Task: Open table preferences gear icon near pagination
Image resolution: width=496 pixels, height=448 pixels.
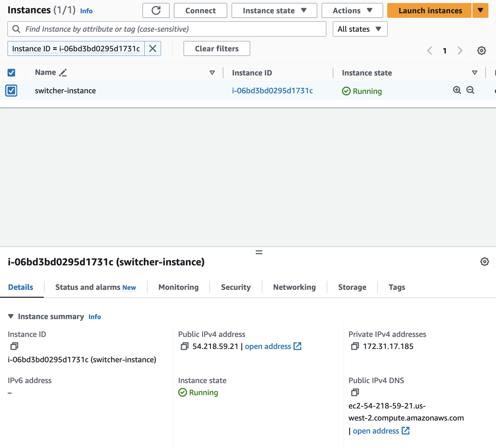Action: tap(482, 50)
